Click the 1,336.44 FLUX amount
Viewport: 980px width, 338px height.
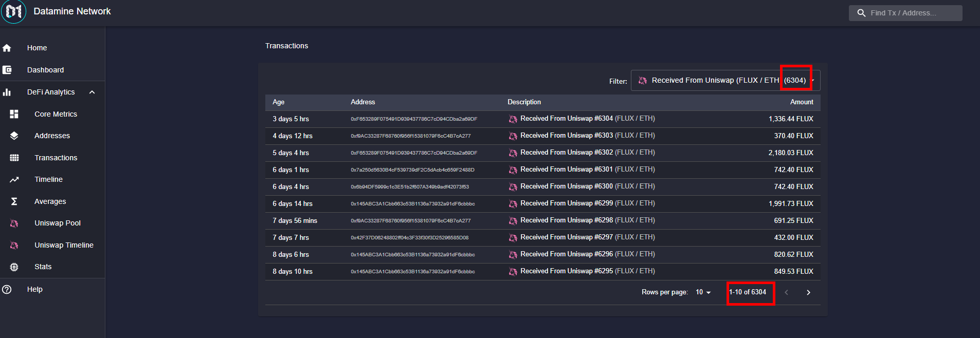[791, 119]
